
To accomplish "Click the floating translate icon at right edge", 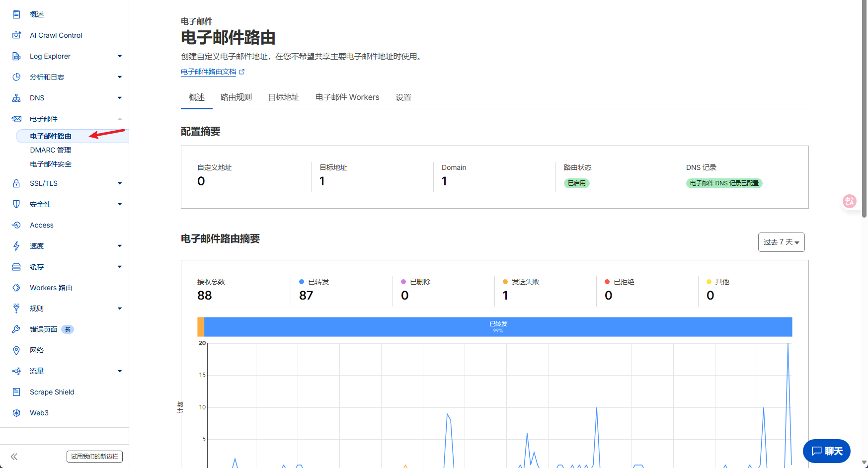I will coord(849,201).
